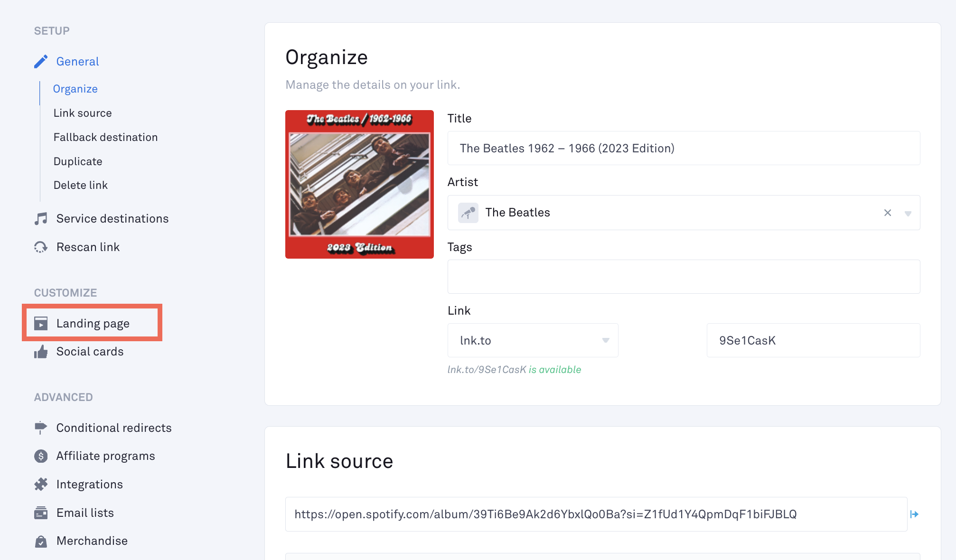The width and height of the screenshot is (956, 560).
Task: Click the empty Tags input field
Action: (684, 277)
